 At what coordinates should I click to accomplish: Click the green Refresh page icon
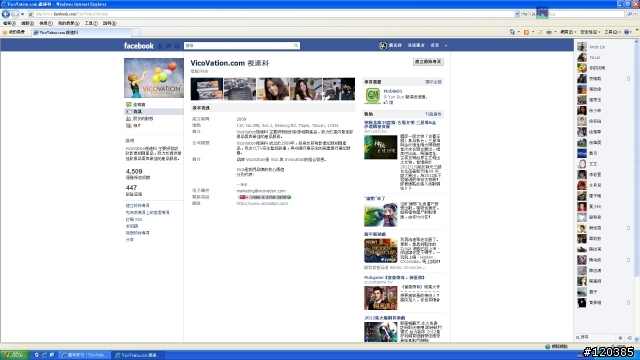click(525, 14)
